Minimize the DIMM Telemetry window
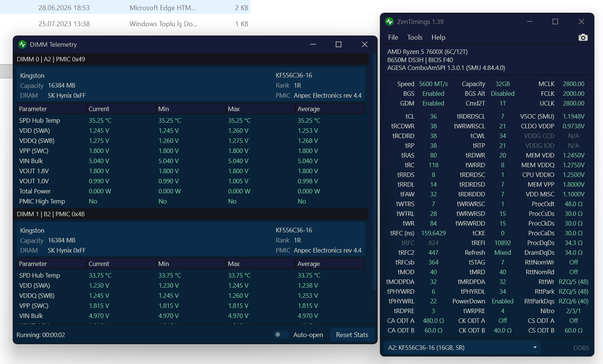The width and height of the screenshot is (603, 364). tap(313, 44)
